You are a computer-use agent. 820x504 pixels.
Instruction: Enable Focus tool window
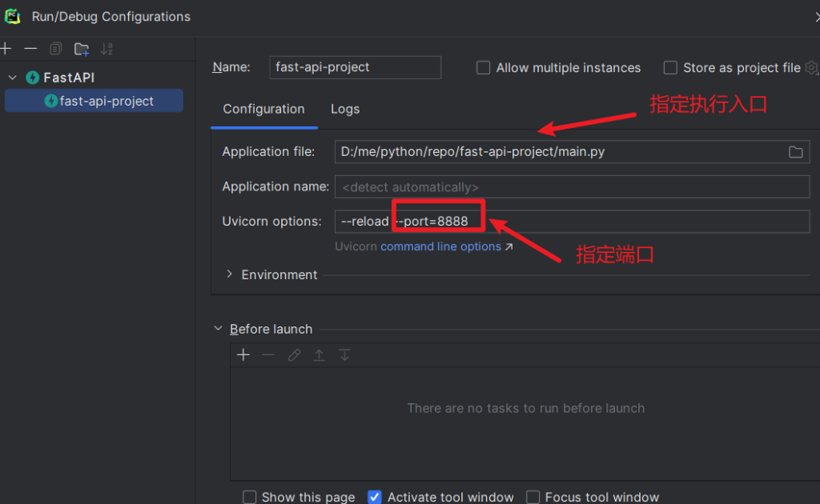tap(533, 497)
